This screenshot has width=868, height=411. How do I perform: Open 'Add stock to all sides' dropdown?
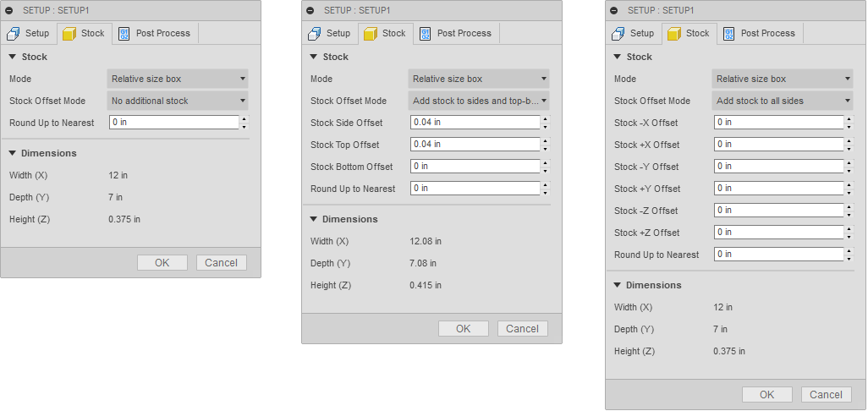783,101
